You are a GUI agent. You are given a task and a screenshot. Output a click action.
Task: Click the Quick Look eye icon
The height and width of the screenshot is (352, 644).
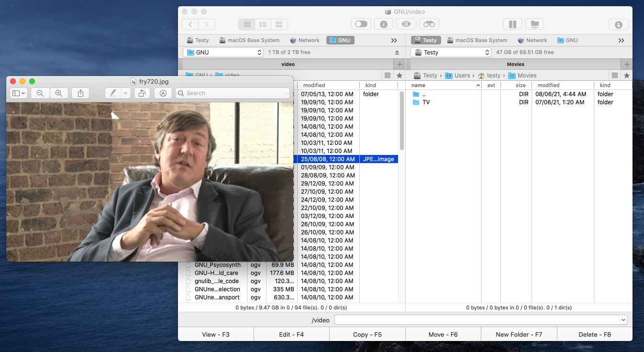[x=406, y=24]
